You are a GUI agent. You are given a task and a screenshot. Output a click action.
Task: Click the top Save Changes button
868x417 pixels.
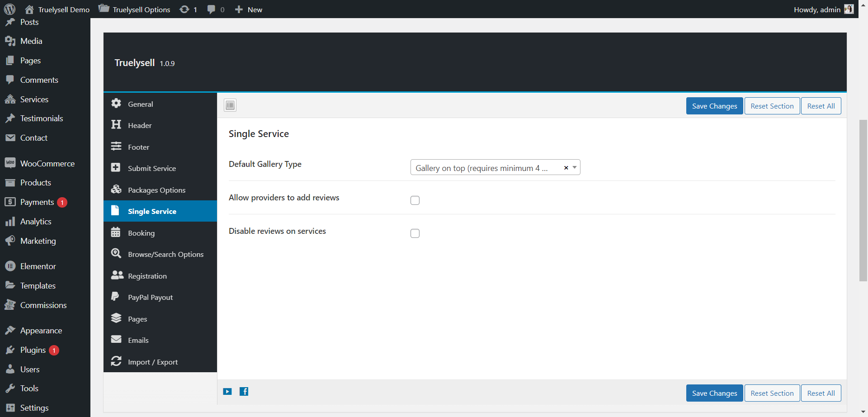714,106
